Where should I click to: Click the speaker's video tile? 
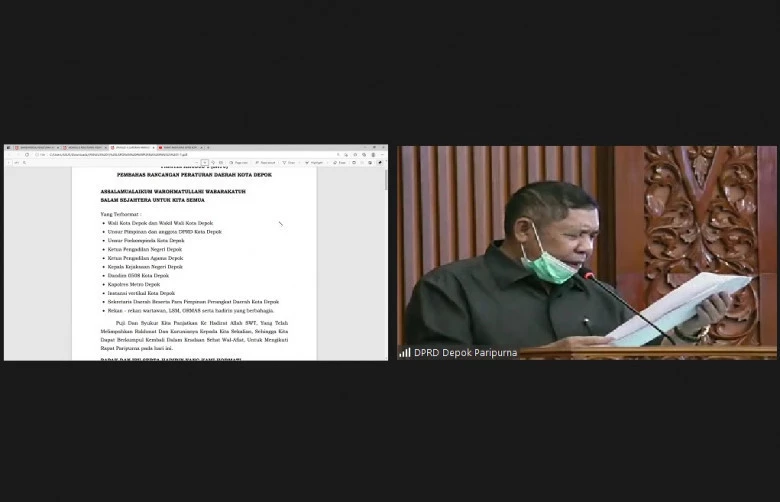point(586,253)
